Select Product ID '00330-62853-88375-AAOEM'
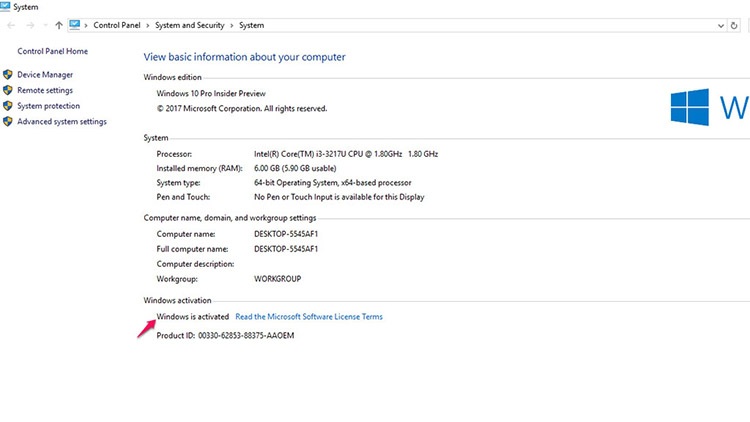Screen dimensions: 750x422 point(246,336)
